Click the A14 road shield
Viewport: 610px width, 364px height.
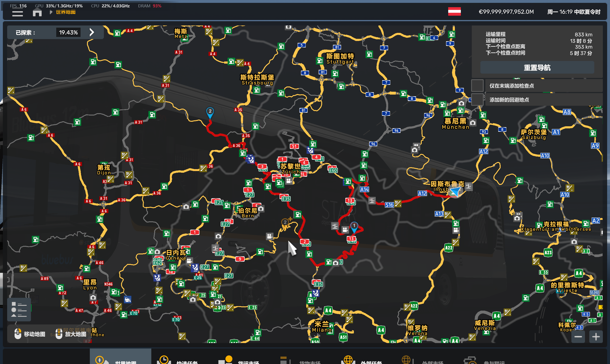(364, 189)
